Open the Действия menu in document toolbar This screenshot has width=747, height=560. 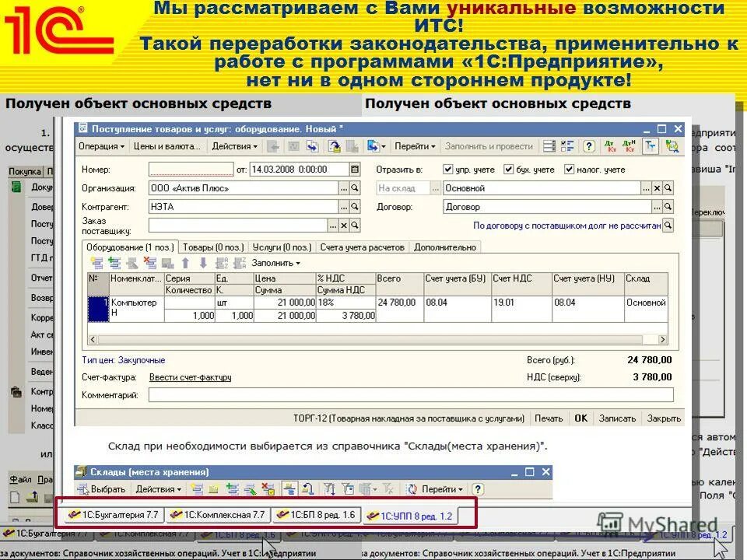pos(234,147)
